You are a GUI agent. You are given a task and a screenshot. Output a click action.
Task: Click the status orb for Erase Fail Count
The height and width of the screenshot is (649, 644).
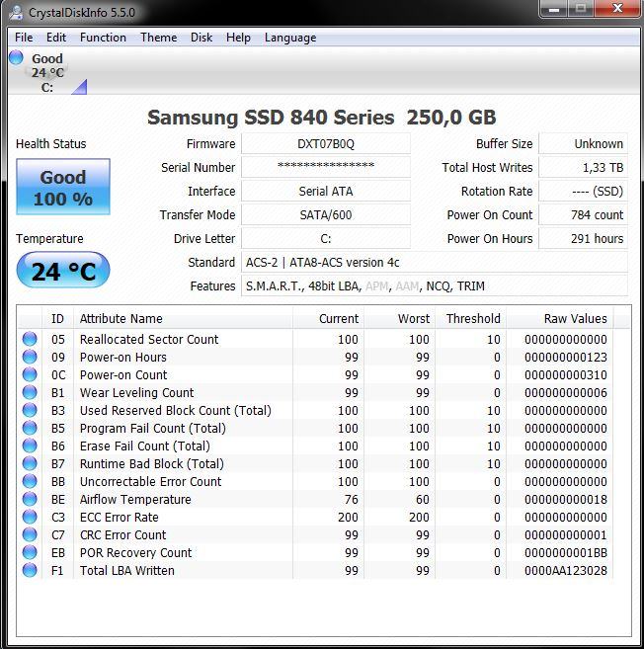(30, 446)
